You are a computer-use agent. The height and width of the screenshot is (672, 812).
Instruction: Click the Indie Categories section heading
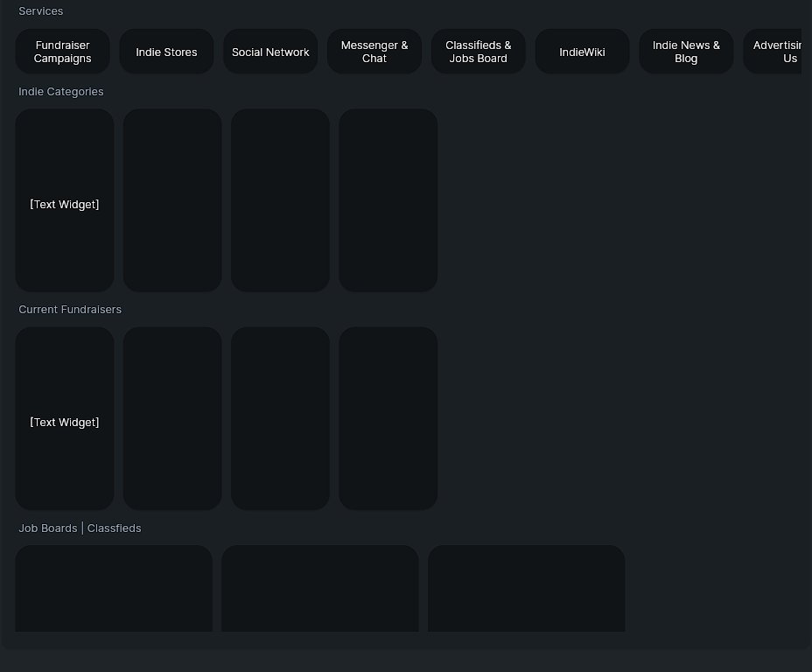pos(61,91)
